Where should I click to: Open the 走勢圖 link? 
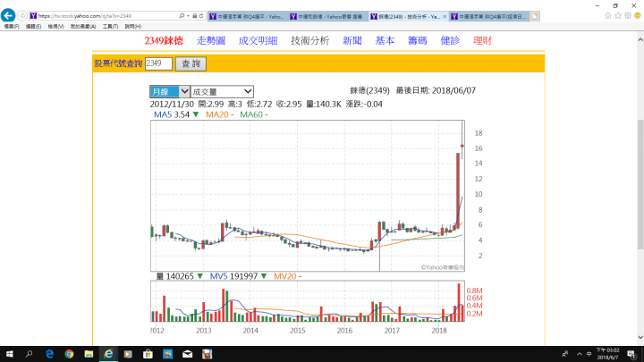(x=211, y=40)
